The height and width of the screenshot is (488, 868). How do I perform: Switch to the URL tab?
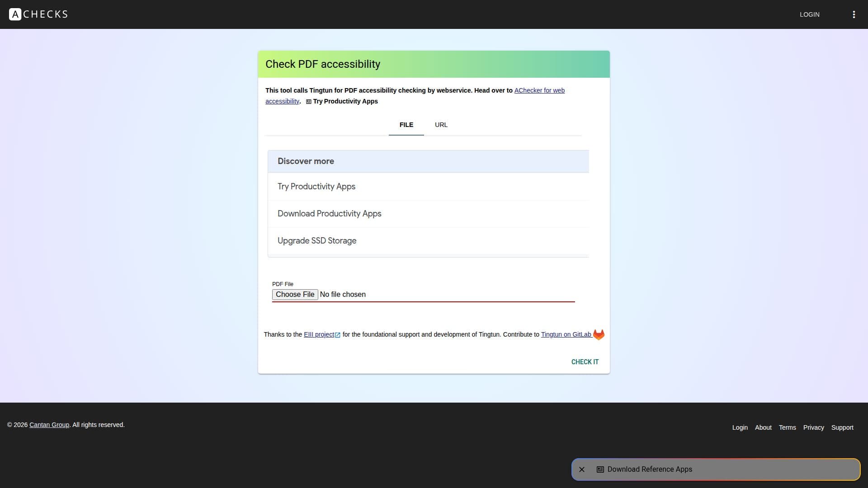pyautogui.click(x=441, y=125)
